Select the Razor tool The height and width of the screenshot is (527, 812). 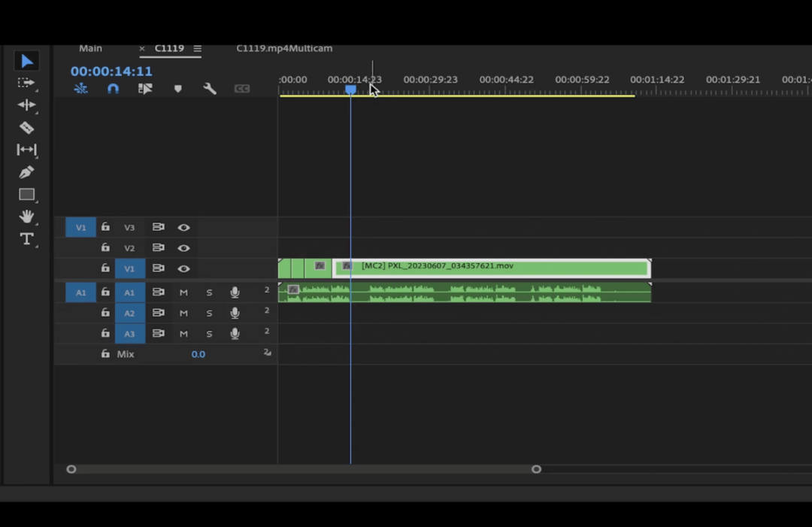(26, 128)
